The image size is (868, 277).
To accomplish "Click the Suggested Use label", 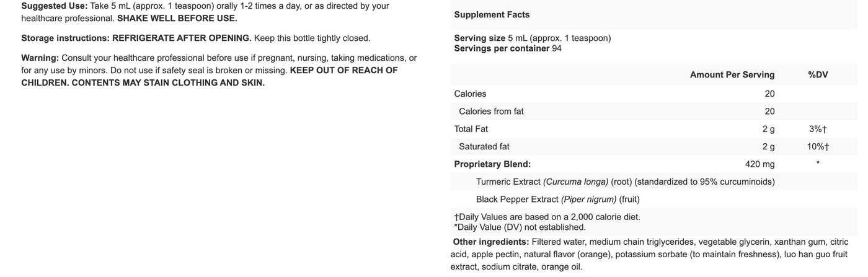I will (53, 6).
